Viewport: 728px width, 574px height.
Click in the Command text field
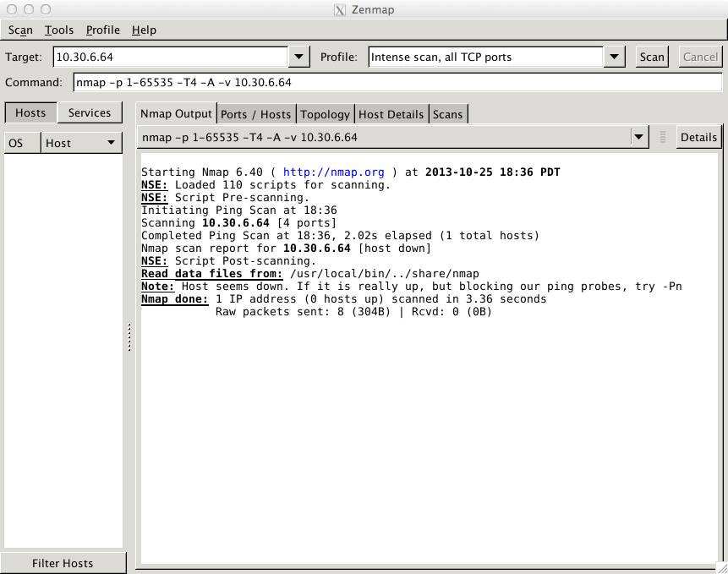tap(397, 83)
